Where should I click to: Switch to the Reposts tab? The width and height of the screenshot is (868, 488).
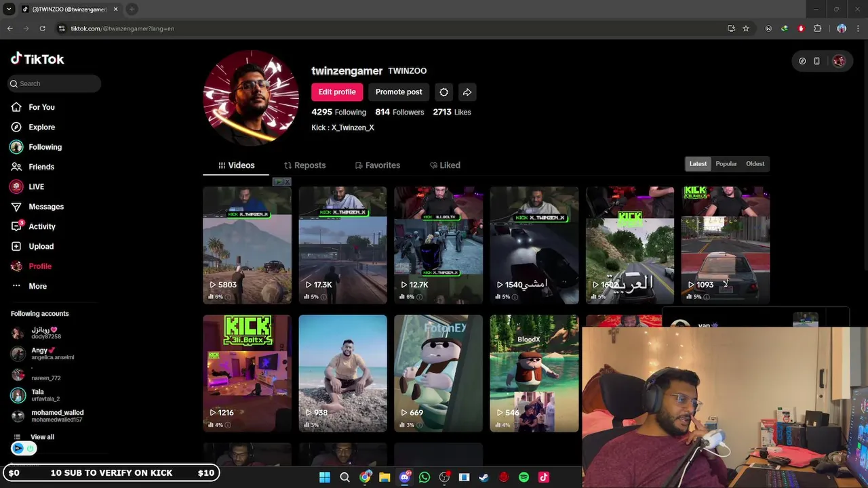click(304, 165)
